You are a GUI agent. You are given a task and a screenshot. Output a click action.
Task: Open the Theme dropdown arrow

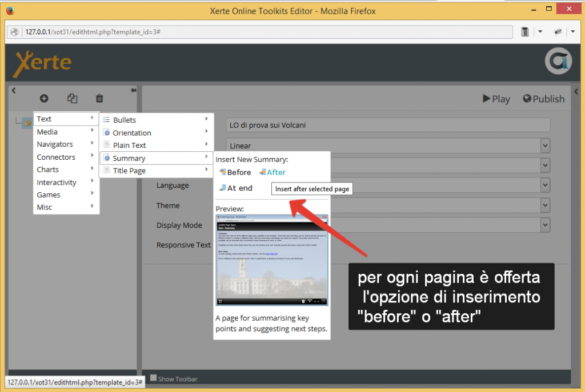(x=545, y=205)
